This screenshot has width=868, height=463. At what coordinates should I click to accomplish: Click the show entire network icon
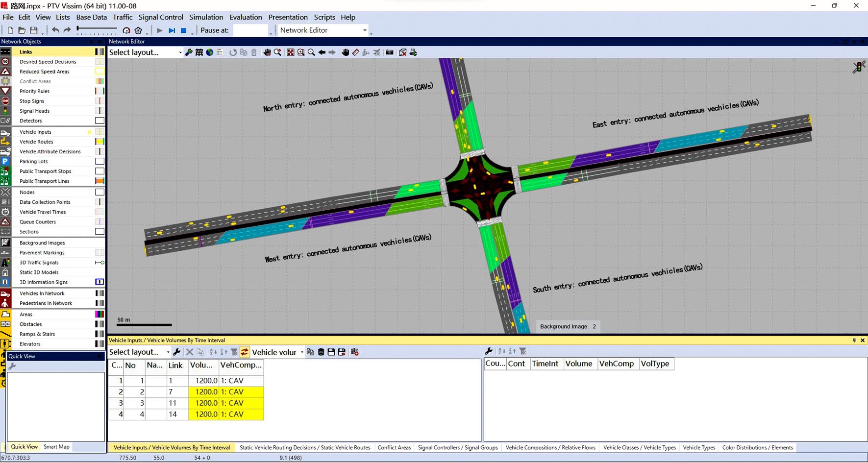coord(291,52)
